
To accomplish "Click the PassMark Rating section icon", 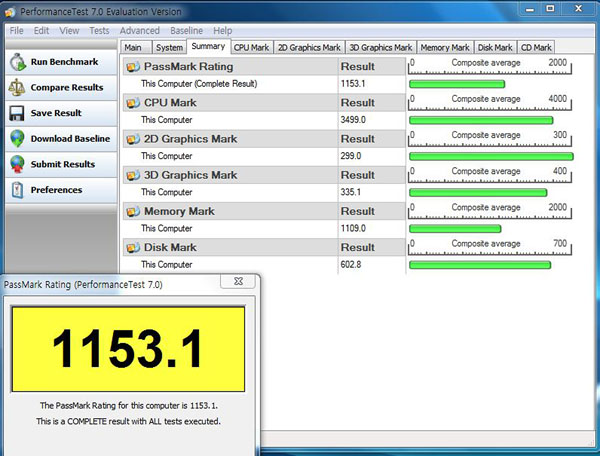I will (x=133, y=67).
